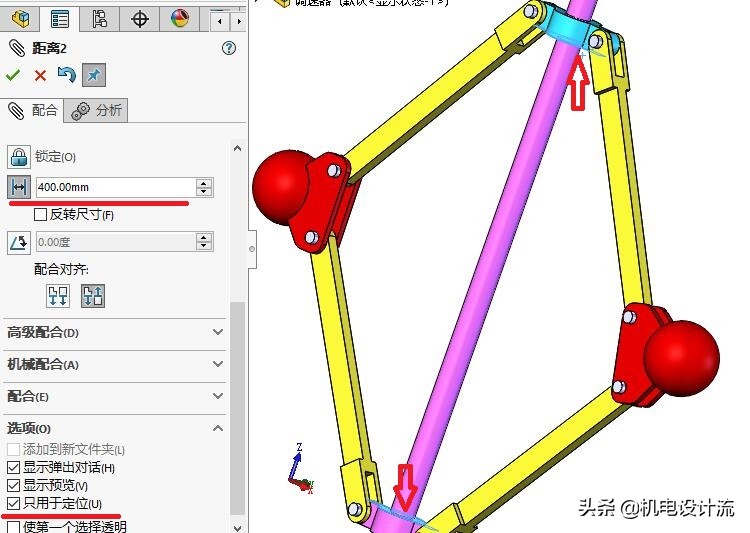Open help for the 距离2 mate

click(229, 48)
